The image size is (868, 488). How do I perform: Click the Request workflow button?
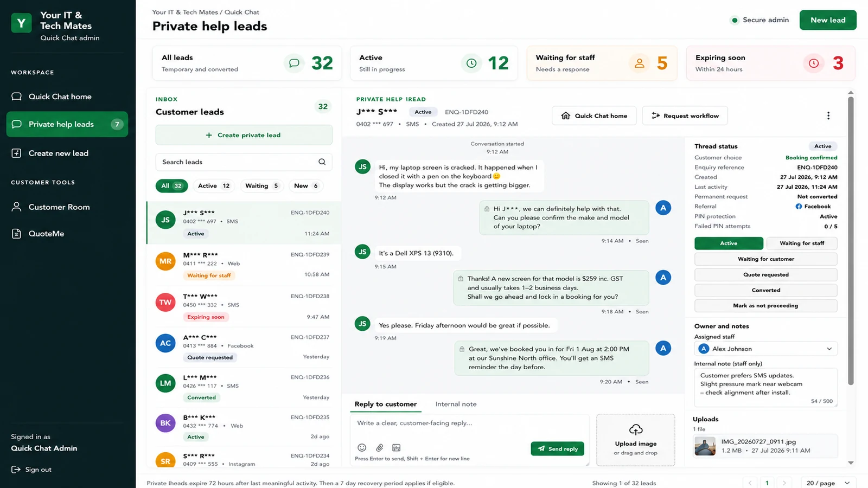(685, 115)
